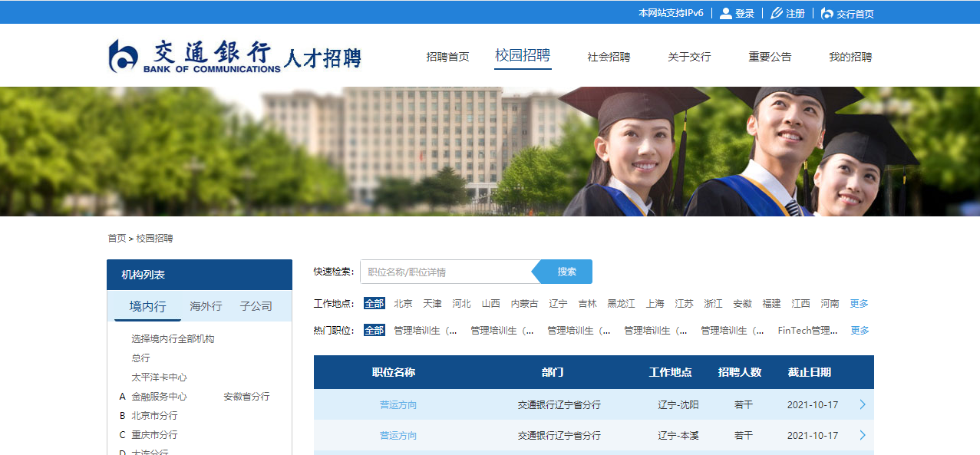Filter work location by 安徽
Screen dimensions: 980x455
(742, 304)
